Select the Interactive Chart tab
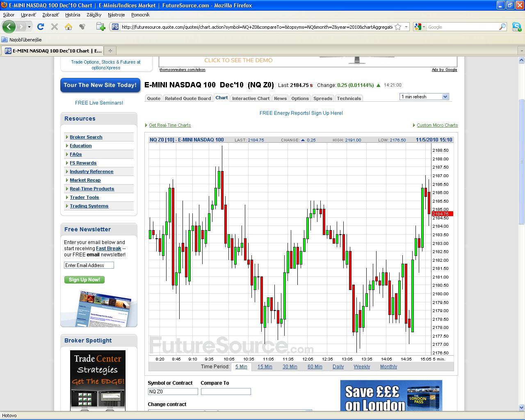 251,98
